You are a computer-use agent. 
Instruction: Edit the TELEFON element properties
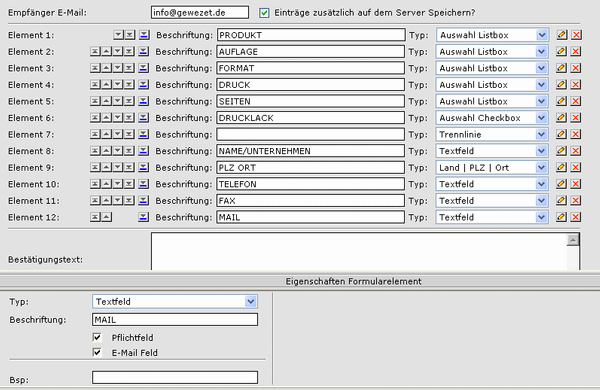tap(561, 184)
